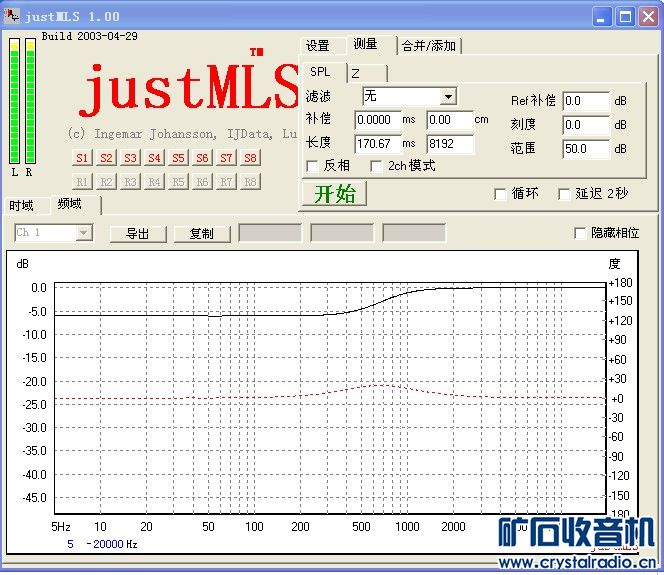Check the 隐藏相位 hide phase checkbox
This screenshot has width=664, height=575.
(580, 233)
